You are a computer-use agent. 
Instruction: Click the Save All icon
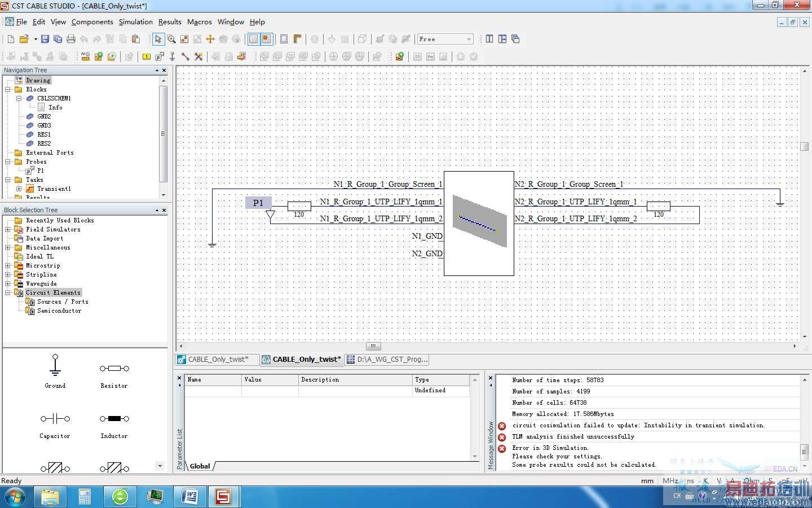tap(58, 39)
